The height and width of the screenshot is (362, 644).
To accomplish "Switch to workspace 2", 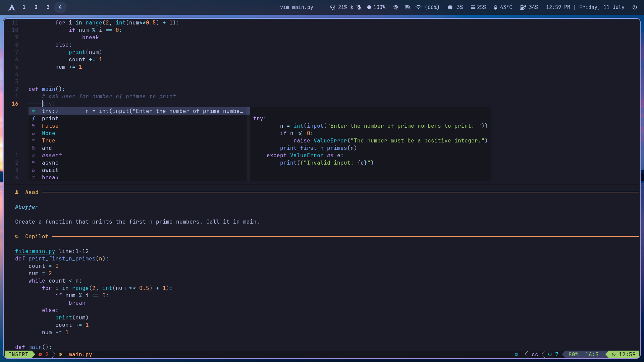I will [36, 7].
